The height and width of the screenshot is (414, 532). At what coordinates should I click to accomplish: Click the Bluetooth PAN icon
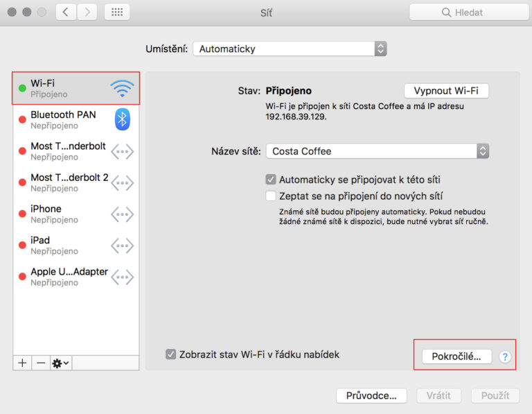tap(123, 119)
